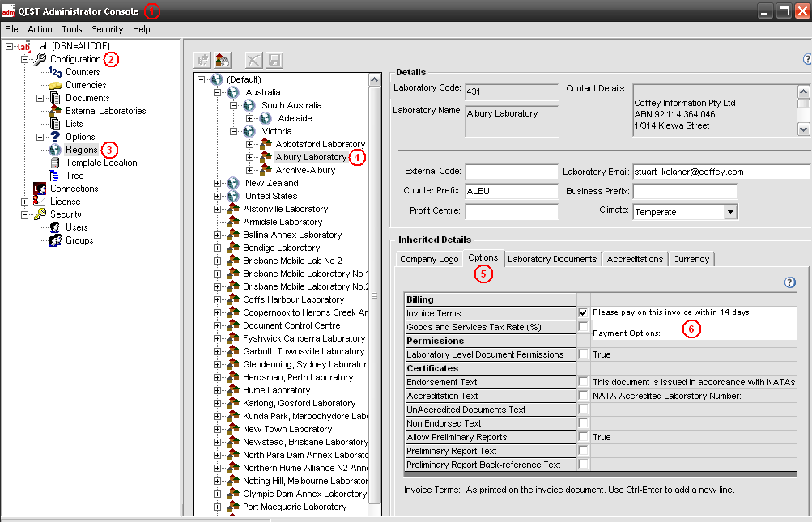
Task: Click the add laboratory toolbar icon
Action: click(x=223, y=60)
